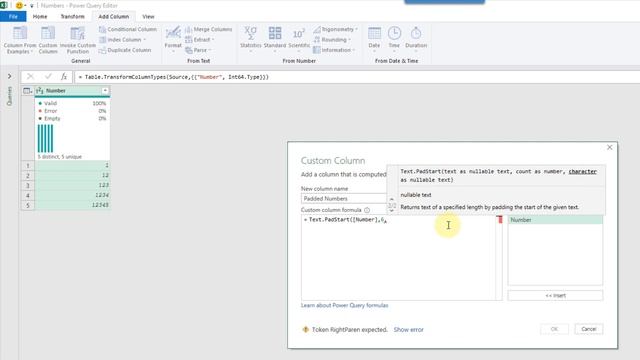The height and width of the screenshot is (360, 640).
Task: Click Column From Examples icon
Action: (20, 33)
